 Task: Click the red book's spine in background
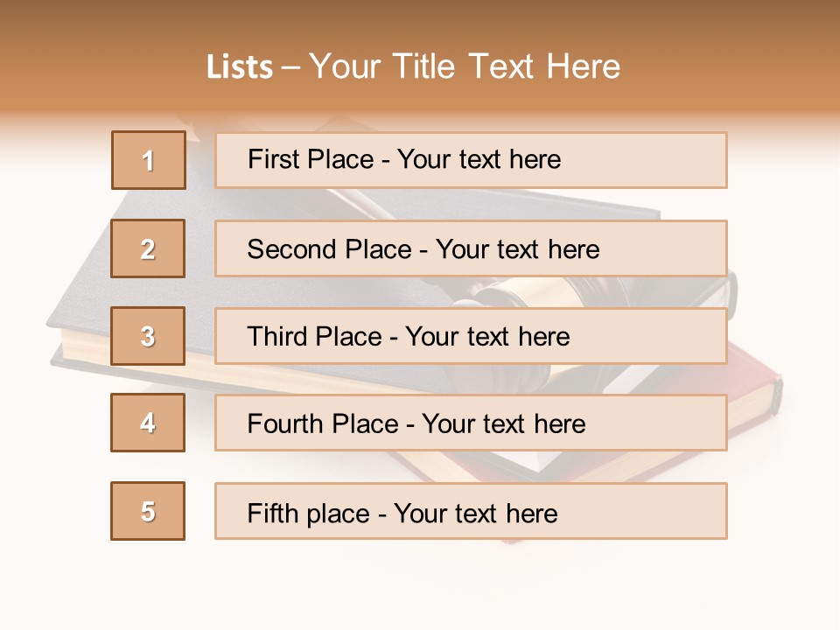771,395
